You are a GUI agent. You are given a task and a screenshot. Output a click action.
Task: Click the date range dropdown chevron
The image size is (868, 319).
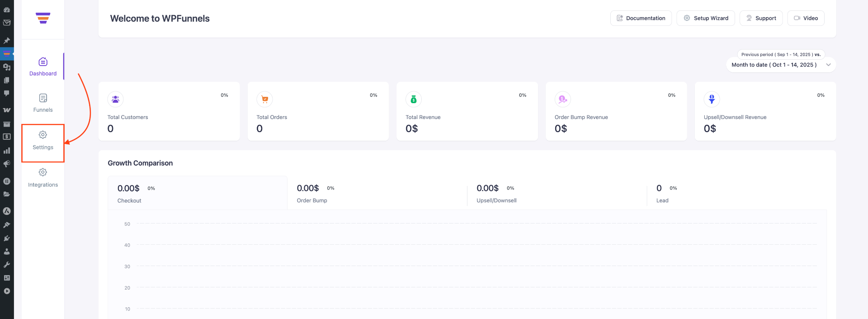point(829,65)
